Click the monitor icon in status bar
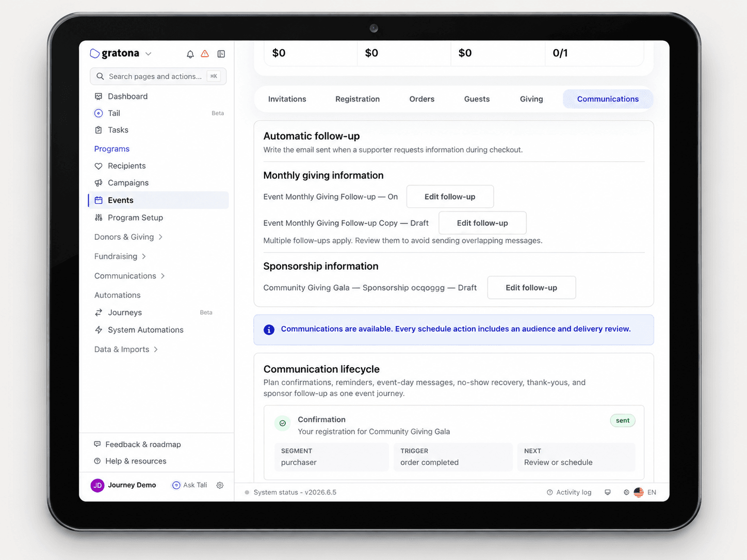Viewport: 747px width, 560px height. (x=608, y=492)
